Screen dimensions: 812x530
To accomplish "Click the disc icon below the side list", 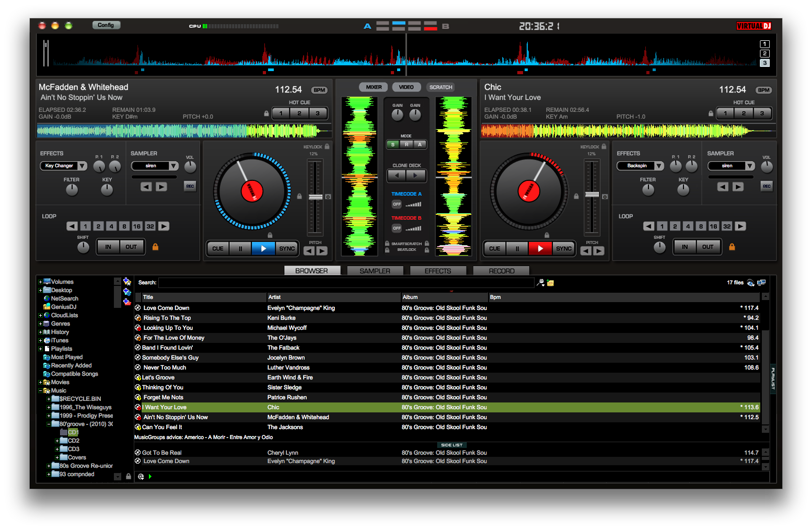I will (141, 477).
